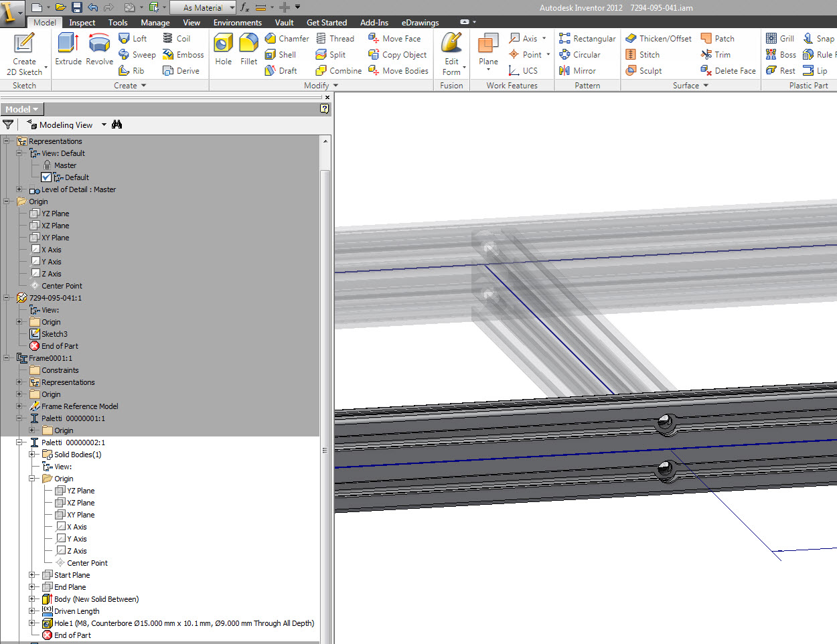Expand the Driven Length node
837x644 pixels.
[x=32, y=611]
